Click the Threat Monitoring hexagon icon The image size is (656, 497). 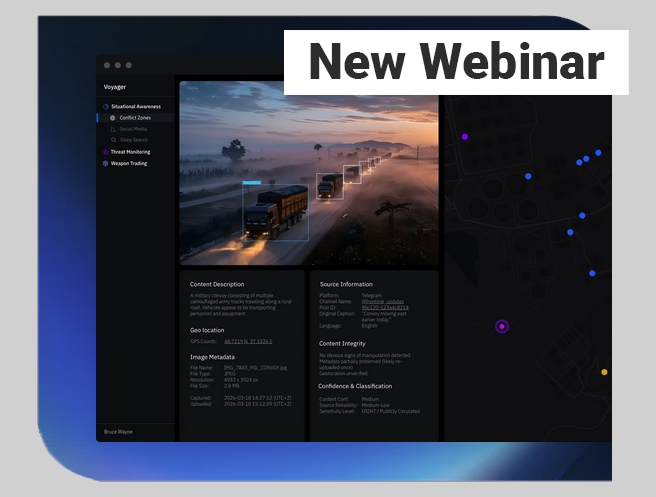coord(105,152)
